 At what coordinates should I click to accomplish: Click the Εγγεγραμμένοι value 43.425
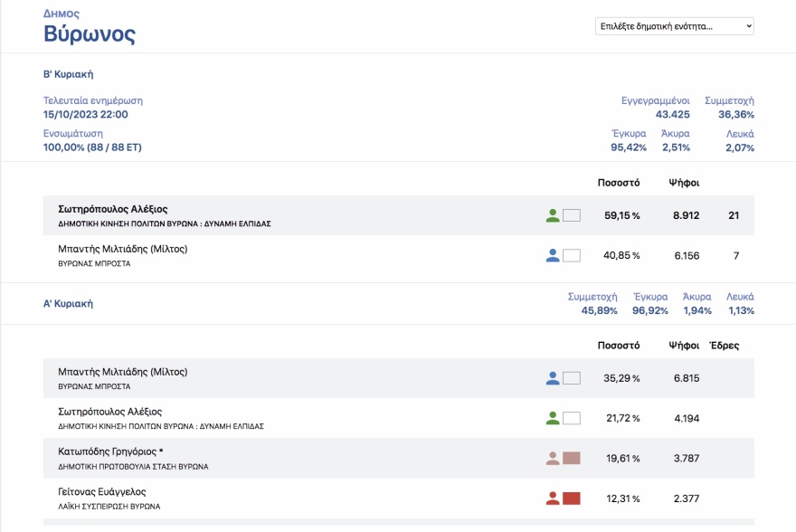(672, 115)
